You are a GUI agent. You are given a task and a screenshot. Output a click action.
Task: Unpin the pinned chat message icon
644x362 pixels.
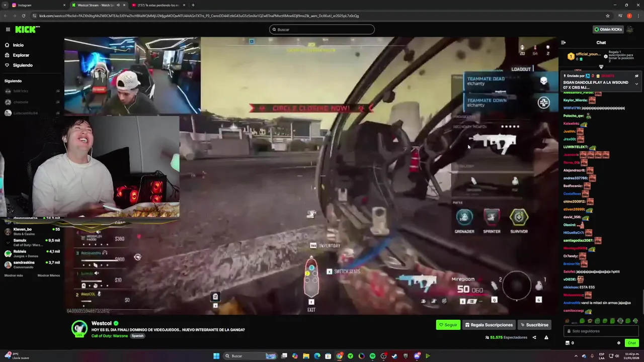click(x=636, y=76)
